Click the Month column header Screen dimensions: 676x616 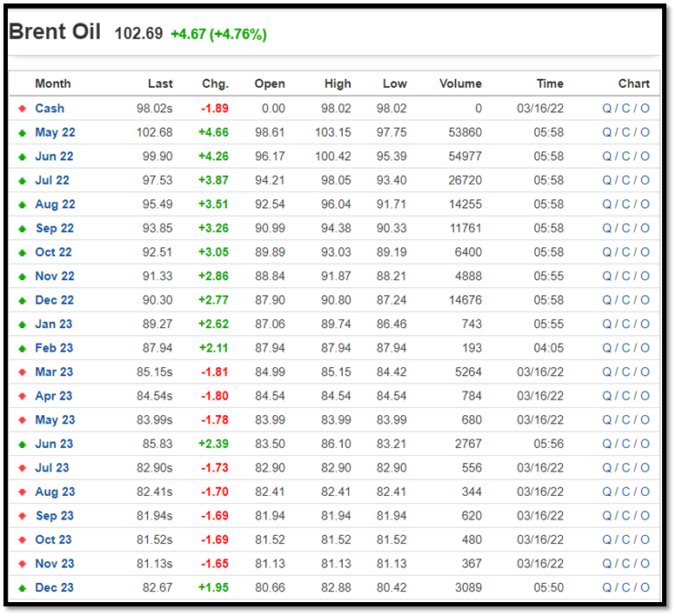click(x=53, y=84)
